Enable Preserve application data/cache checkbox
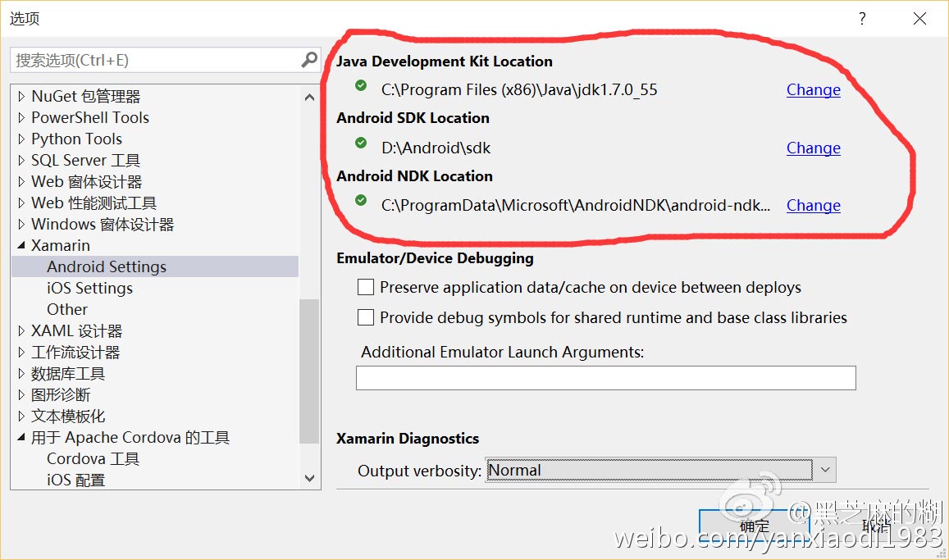The height and width of the screenshot is (560, 949). click(366, 288)
